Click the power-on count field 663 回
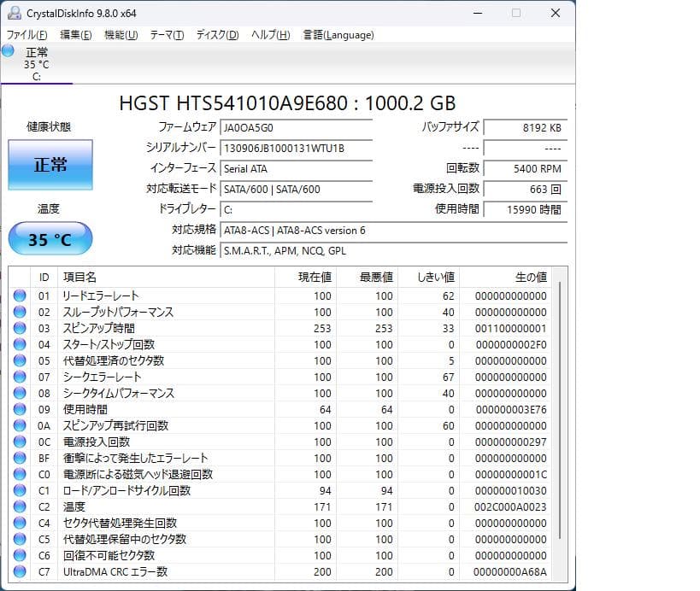 526,189
